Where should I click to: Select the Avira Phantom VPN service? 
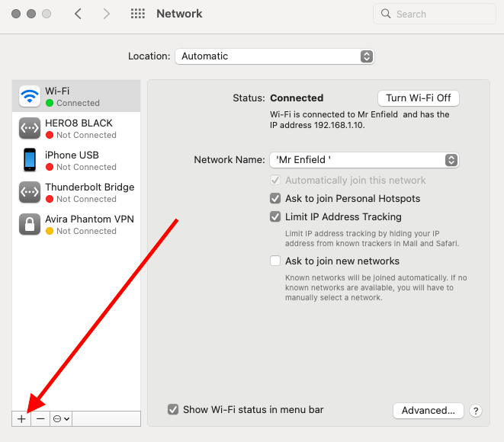[x=76, y=224]
